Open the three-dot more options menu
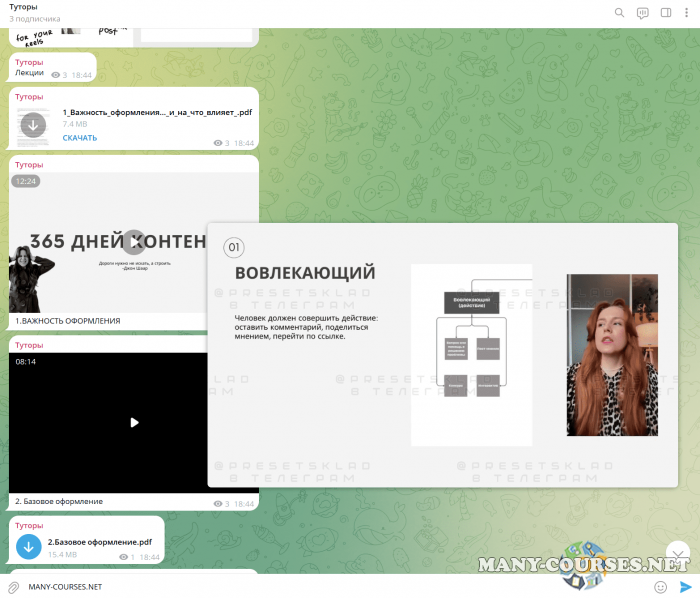Image resolution: width=700 pixels, height=598 pixels. click(687, 13)
